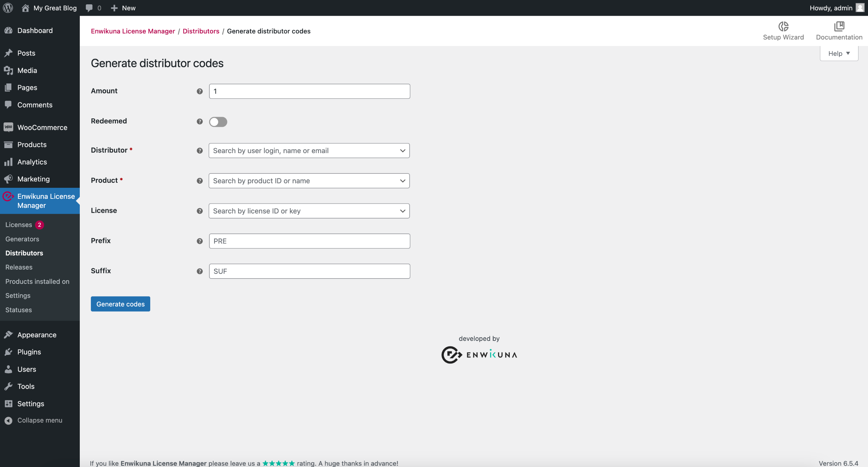Click the License help question mark icon
Screen dimensions: 868x467
point(200,211)
